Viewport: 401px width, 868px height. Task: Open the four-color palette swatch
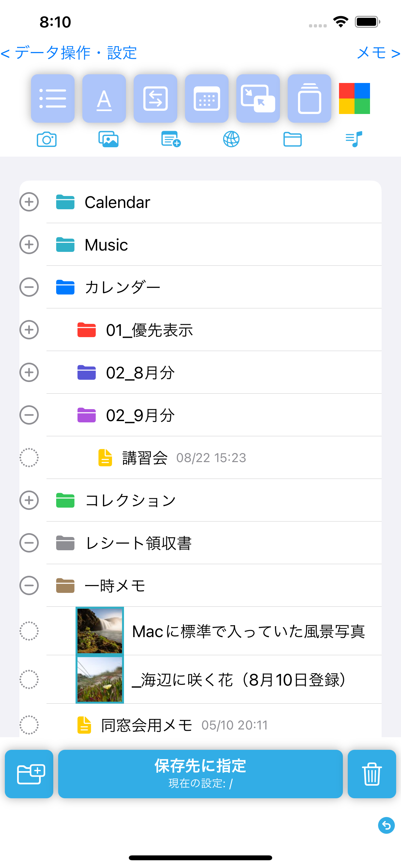[x=355, y=98]
